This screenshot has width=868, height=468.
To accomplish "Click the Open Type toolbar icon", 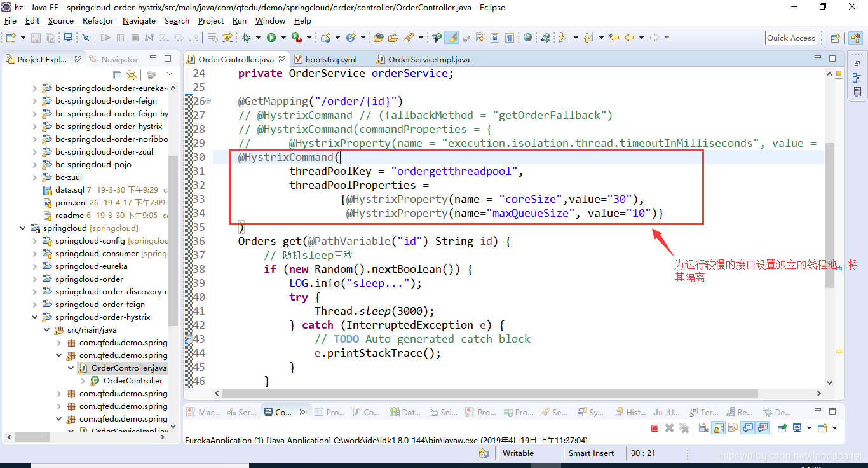I will pos(378,38).
